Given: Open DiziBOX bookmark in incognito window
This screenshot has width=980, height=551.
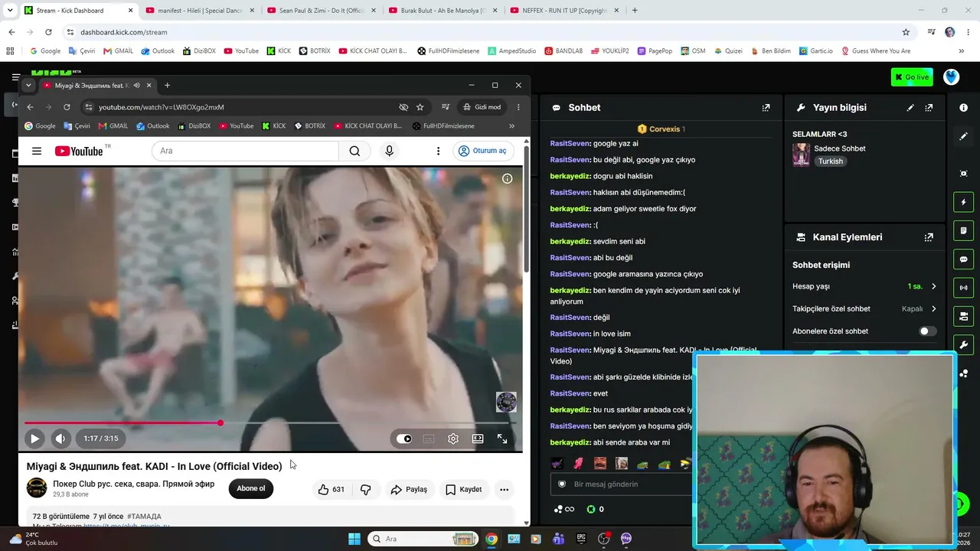Looking at the screenshot, I should tap(194, 126).
